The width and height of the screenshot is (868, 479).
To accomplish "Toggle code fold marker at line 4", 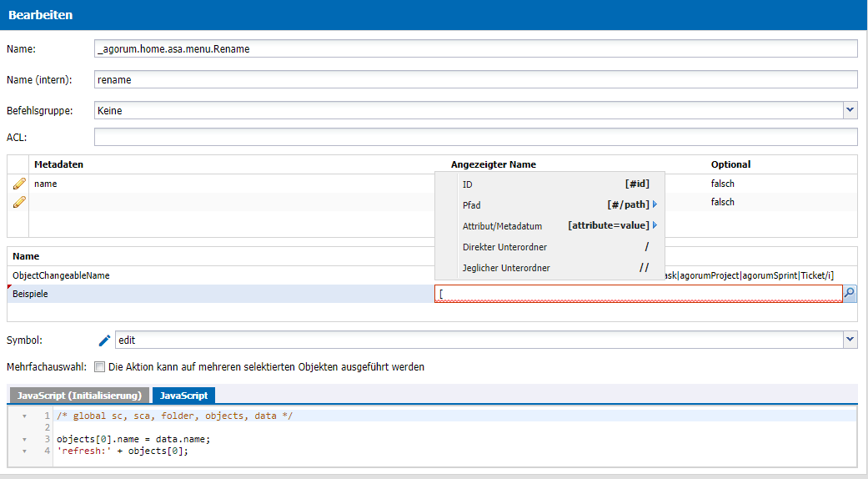I will click(24, 451).
